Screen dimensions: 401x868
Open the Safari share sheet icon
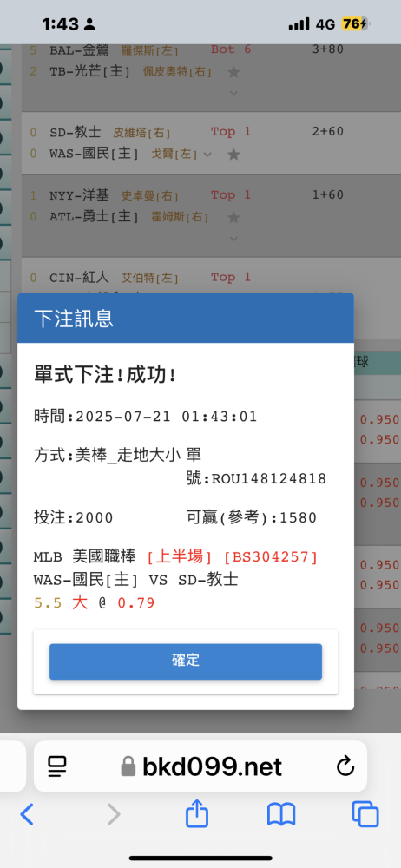(x=196, y=814)
